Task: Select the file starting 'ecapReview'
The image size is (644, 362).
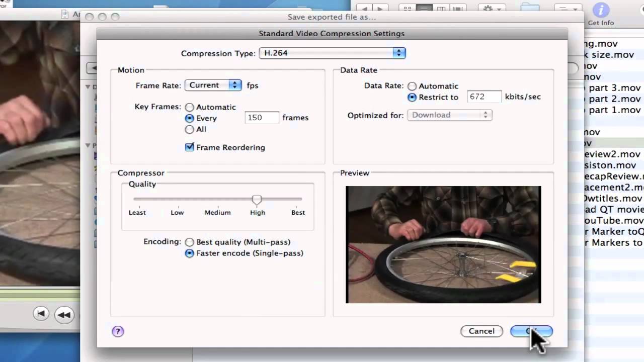Action: [x=614, y=176]
